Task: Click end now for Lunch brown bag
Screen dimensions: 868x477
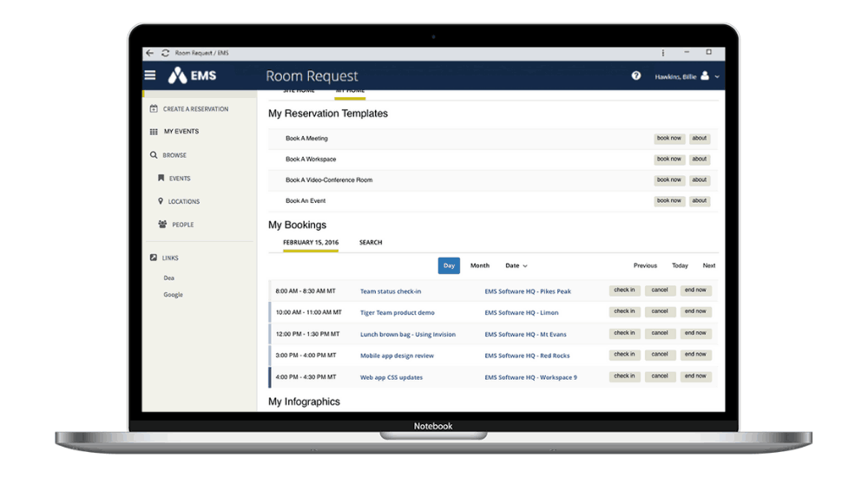Action: pos(695,334)
